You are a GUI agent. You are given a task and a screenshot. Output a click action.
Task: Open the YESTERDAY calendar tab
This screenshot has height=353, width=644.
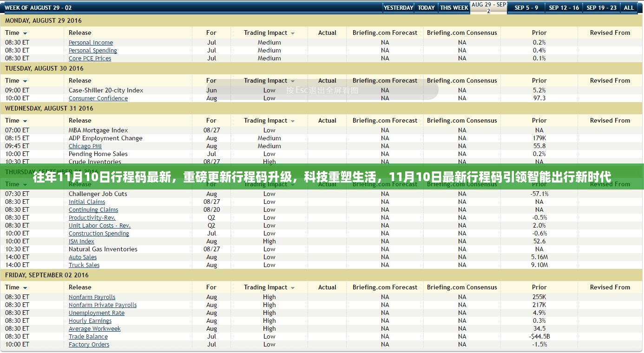click(x=398, y=7)
